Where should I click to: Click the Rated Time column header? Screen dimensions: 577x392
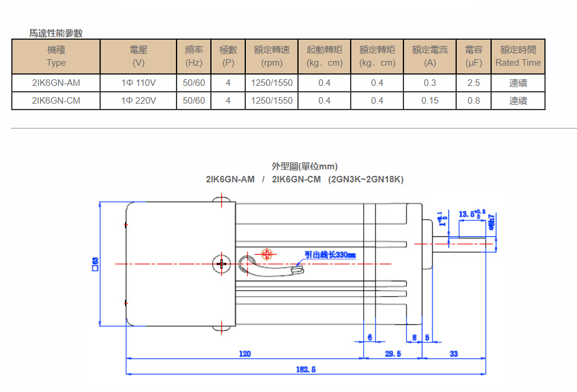pyautogui.click(x=518, y=56)
